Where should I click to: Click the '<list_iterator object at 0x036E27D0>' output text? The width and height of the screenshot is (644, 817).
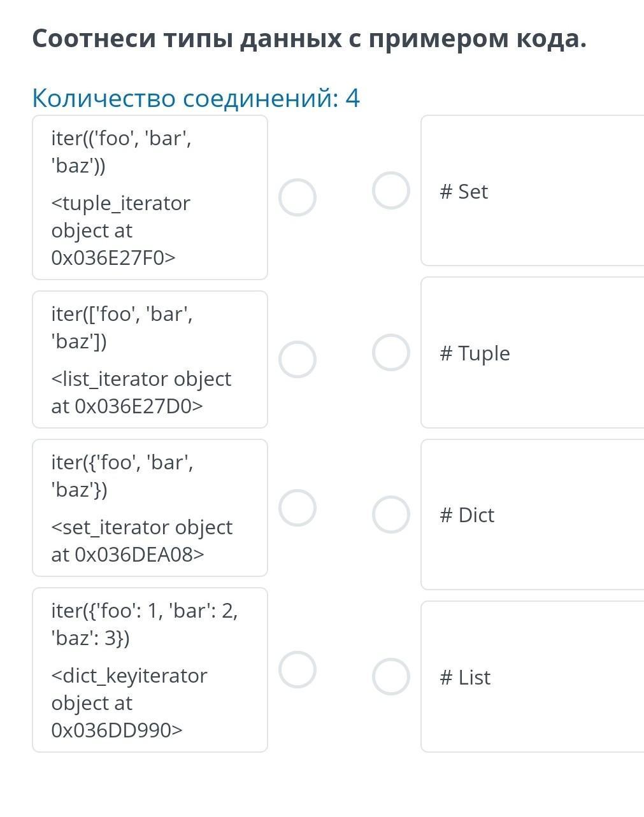[141, 392]
